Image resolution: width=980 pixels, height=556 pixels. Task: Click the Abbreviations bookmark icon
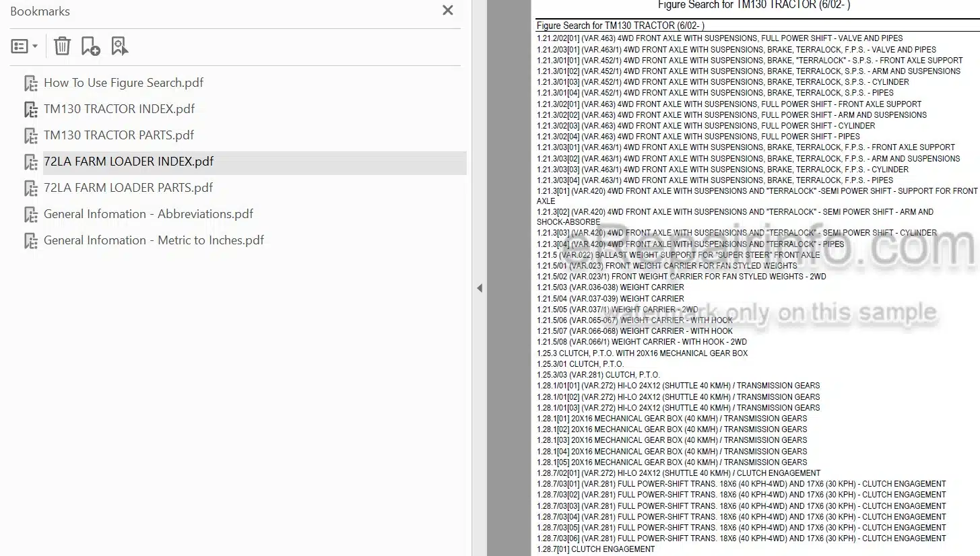(x=31, y=215)
